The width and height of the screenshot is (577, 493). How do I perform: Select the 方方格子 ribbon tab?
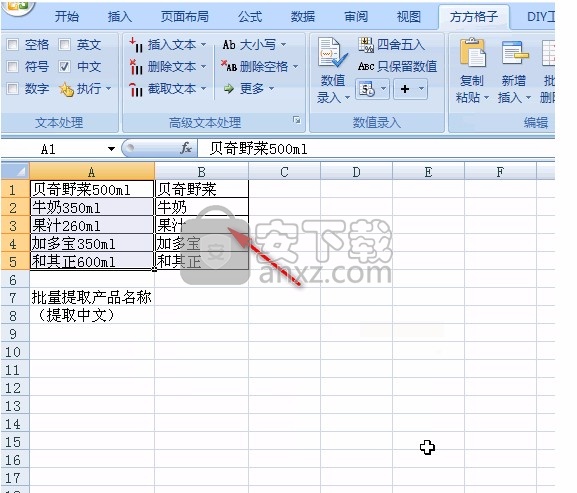click(x=474, y=17)
